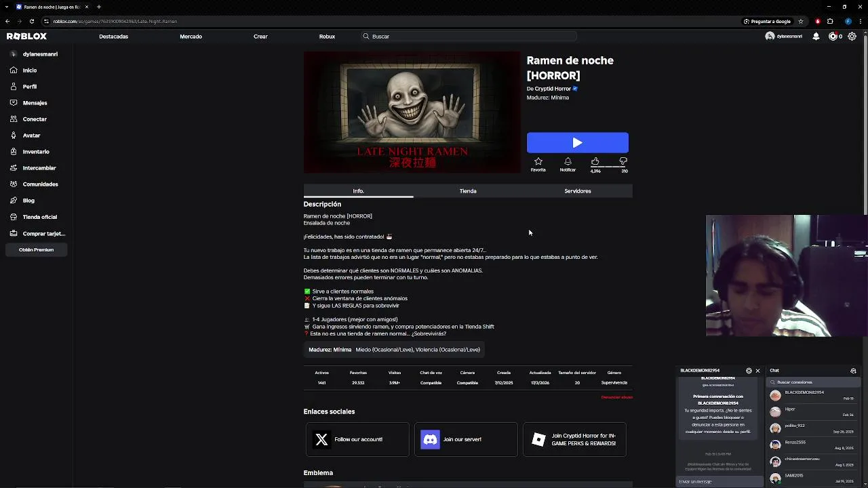Open chat with chicadreameruwu

coord(814,462)
